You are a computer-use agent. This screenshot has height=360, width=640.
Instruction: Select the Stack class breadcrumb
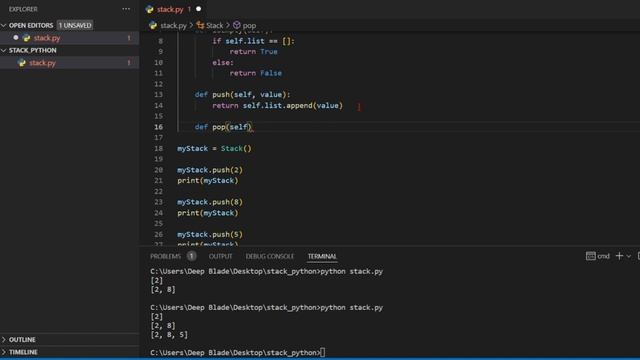(215, 25)
